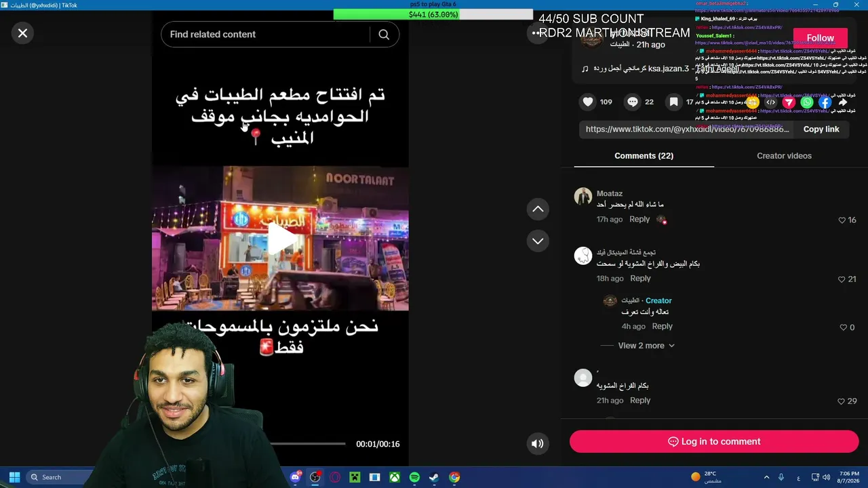The image size is (868, 488).
Task: Share the video to Facebook
Action: coord(825,102)
